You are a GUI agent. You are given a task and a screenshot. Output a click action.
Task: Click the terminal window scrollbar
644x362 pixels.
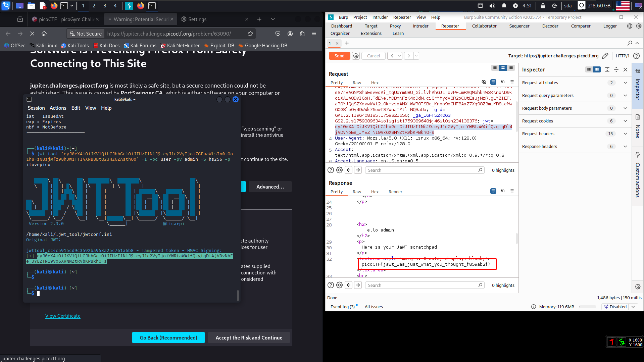(x=238, y=295)
